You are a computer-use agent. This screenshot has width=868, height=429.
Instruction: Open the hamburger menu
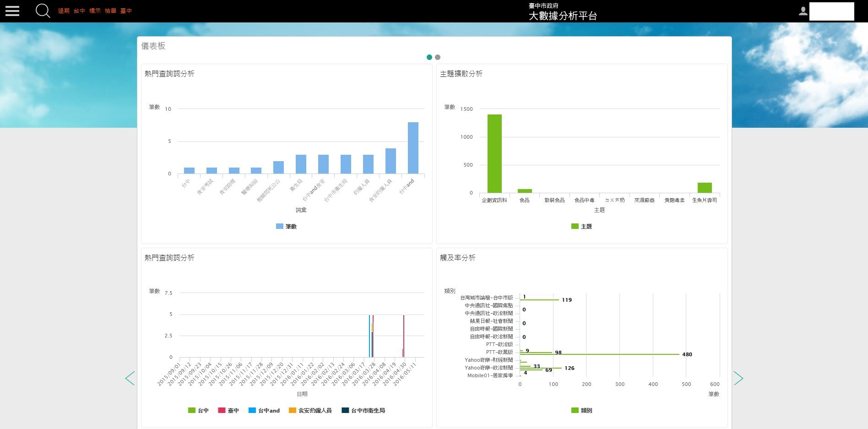[12, 11]
